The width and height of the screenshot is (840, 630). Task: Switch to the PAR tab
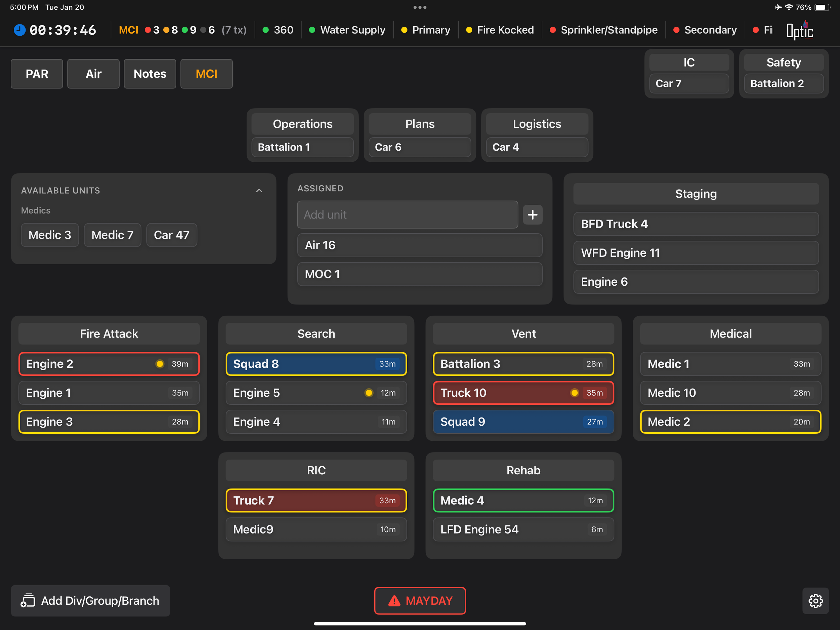[x=37, y=74]
